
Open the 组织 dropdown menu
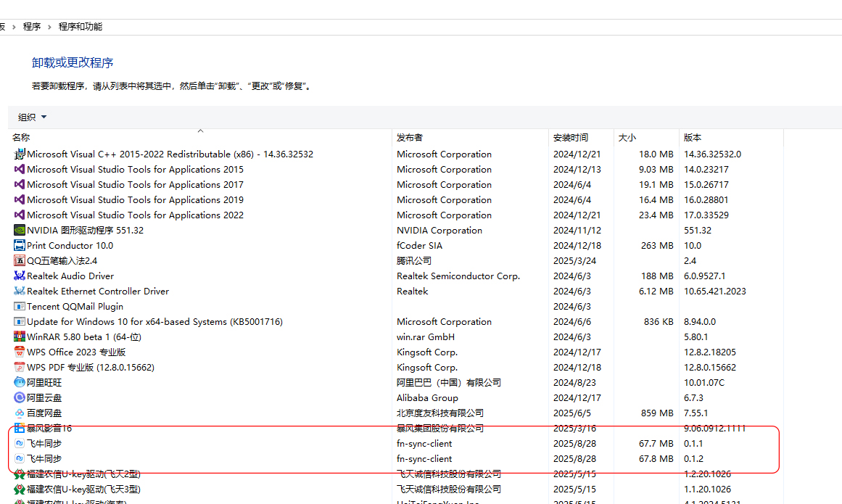(32, 117)
